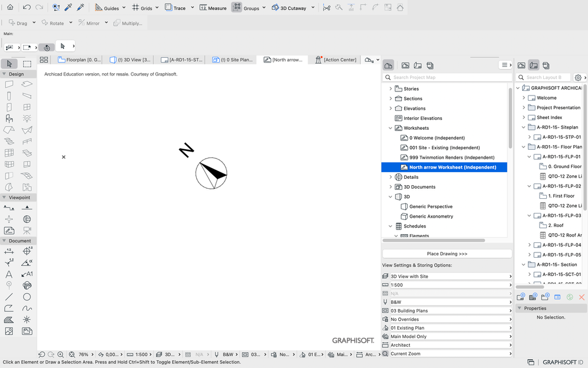Switch Navigator to View Map

[x=405, y=65]
